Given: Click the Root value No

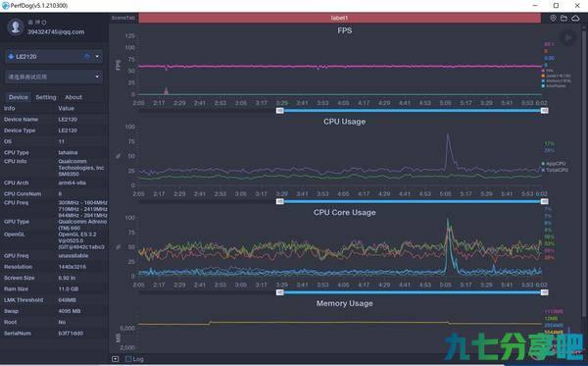Looking at the screenshot, I should pos(62,322).
